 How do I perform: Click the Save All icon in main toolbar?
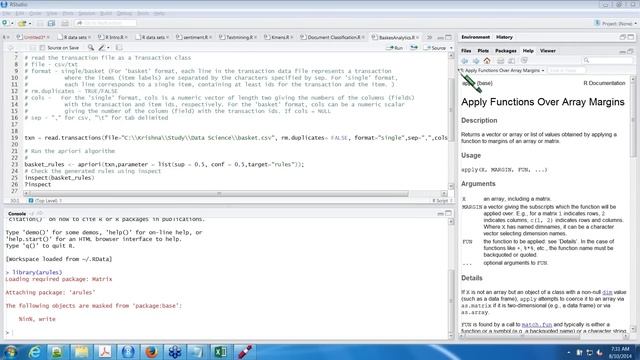(51, 23)
